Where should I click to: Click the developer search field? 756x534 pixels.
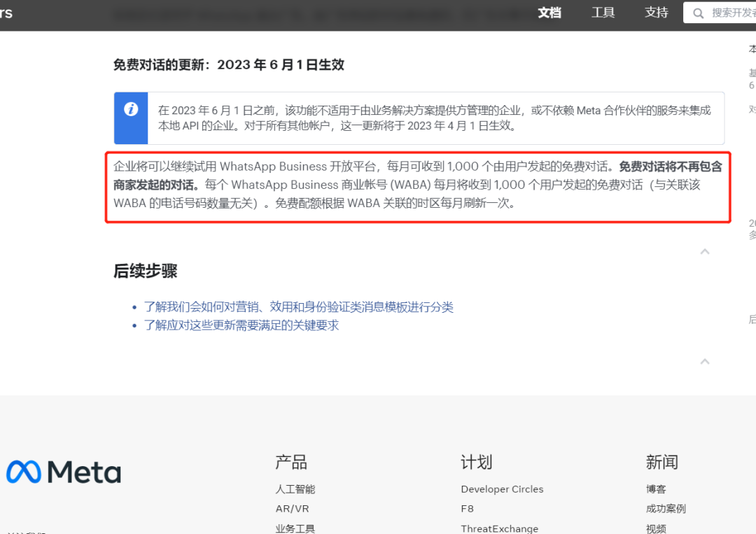click(x=720, y=13)
